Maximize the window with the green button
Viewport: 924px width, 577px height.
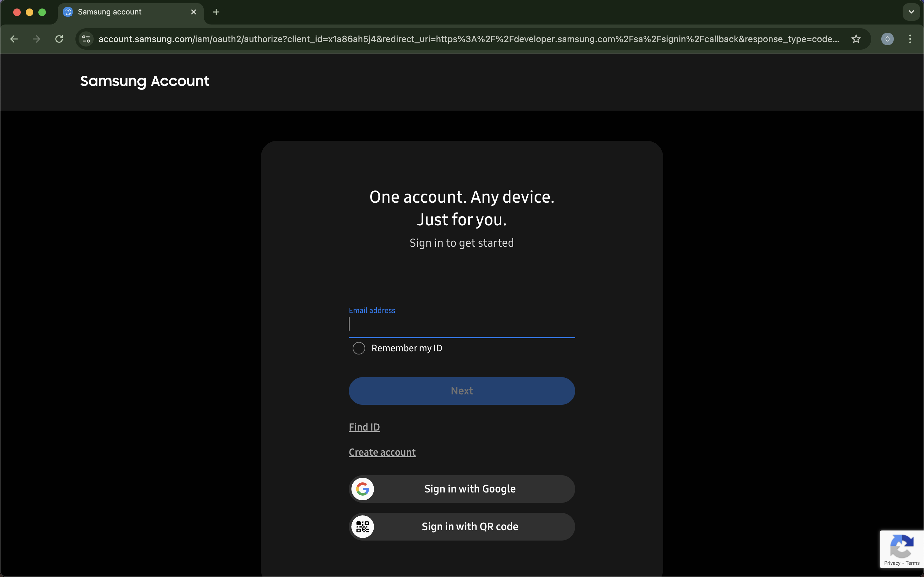click(42, 12)
